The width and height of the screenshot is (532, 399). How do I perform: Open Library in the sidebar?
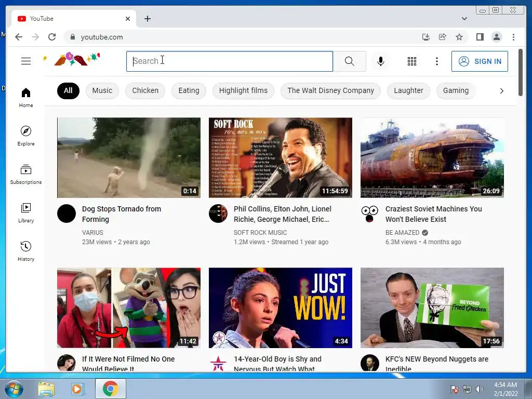coord(26,212)
